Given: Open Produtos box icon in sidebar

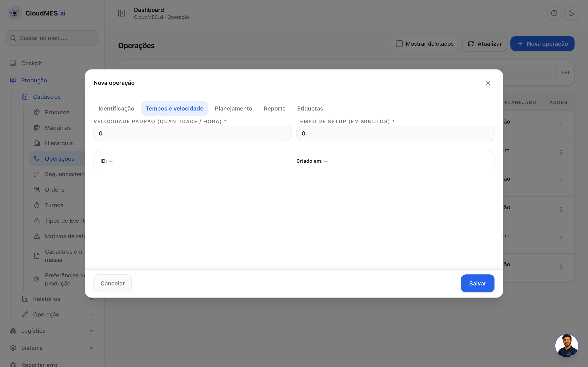Looking at the screenshot, I should coord(37,112).
